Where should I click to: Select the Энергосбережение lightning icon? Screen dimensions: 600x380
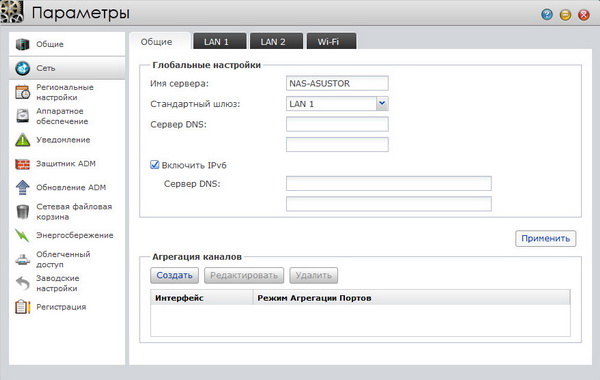tap(23, 235)
